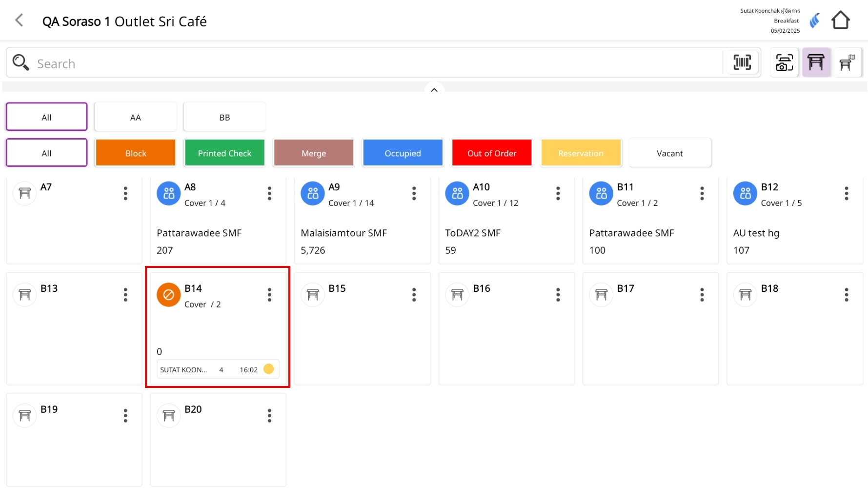Collapse the filter panel chevron
The width and height of the screenshot is (868, 488).
click(x=434, y=90)
